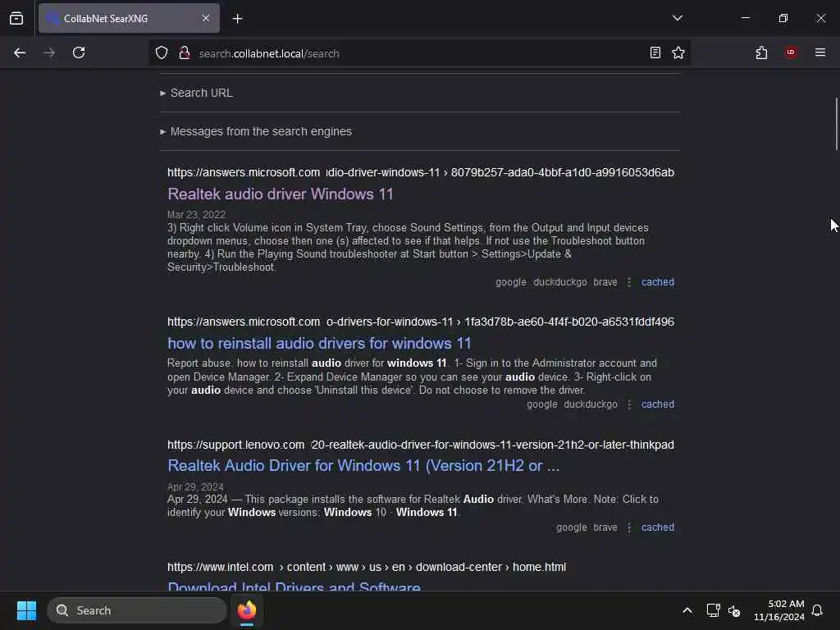Open the Firefox View icon
Image resolution: width=840 pixels, height=630 pixels.
pyautogui.click(x=16, y=18)
